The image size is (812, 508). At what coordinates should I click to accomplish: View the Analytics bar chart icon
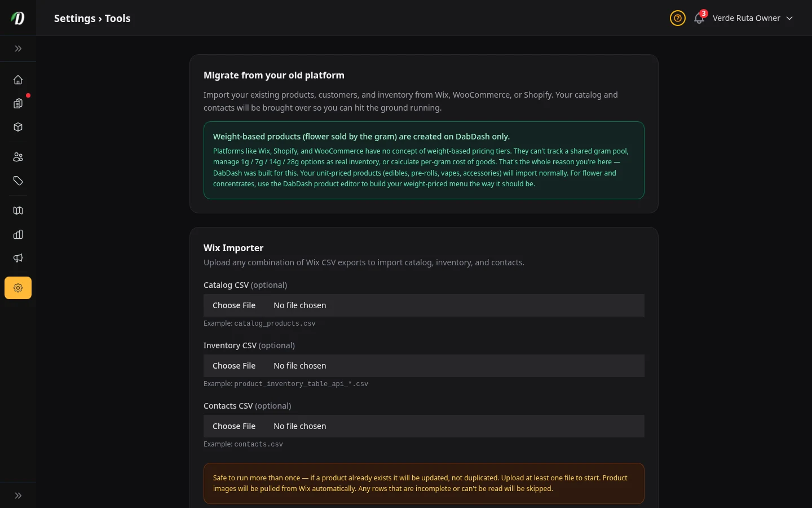tap(18, 234)
